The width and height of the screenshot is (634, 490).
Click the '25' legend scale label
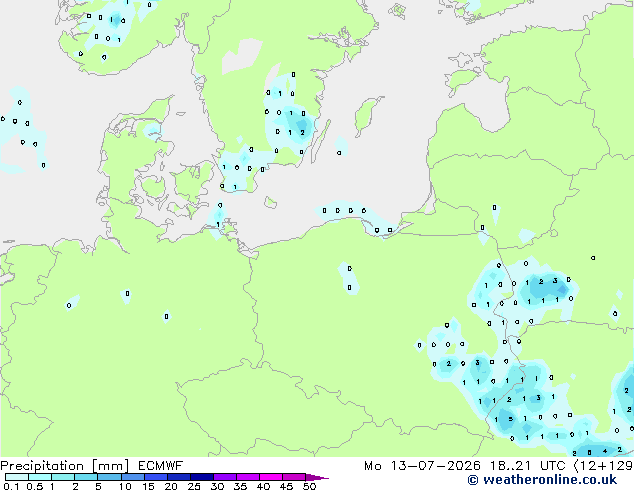coord(194,486)
